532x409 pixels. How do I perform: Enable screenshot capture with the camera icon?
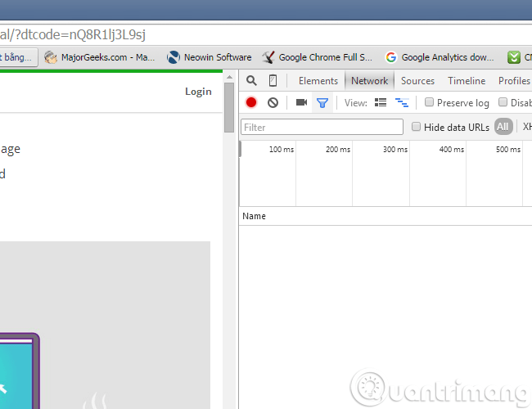(301, 102)
